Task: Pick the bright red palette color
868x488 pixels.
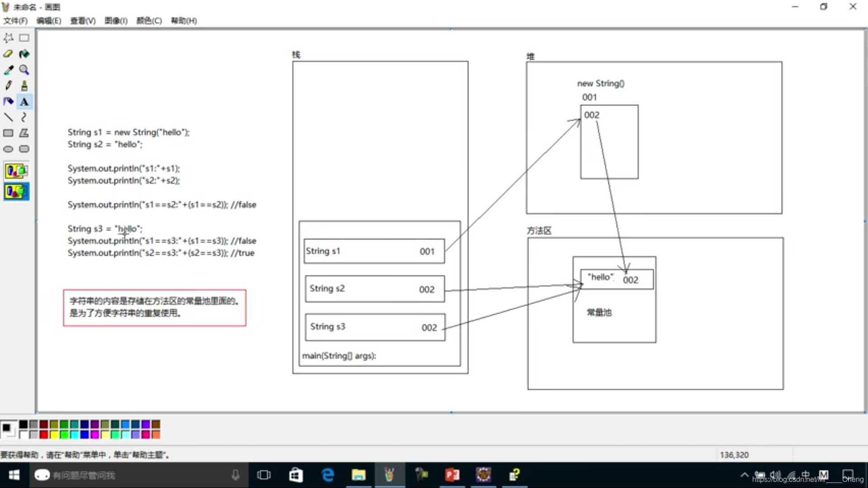Action: [x=43, y=434]
